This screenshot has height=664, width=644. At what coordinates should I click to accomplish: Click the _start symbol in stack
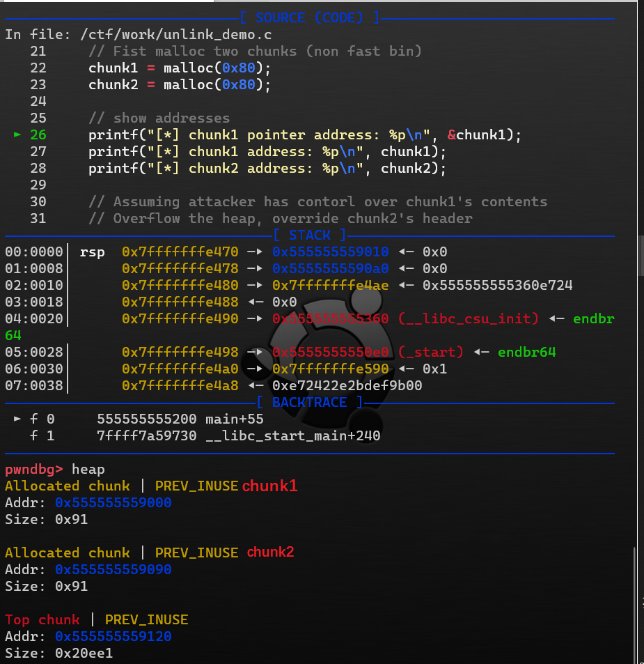[x=431, y=353]
